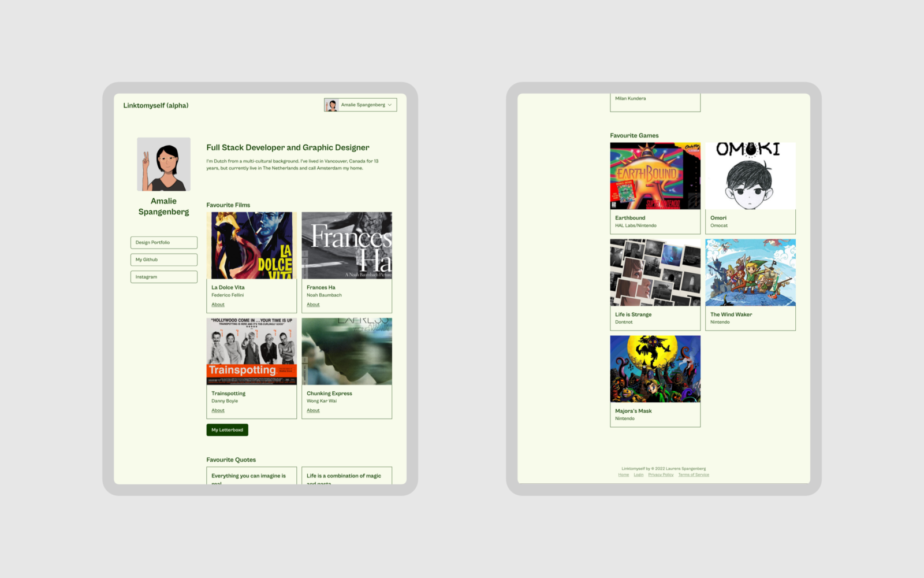Click About link under La Dolce Vita
The image size is (924, 578).
[x=218, y=305]
